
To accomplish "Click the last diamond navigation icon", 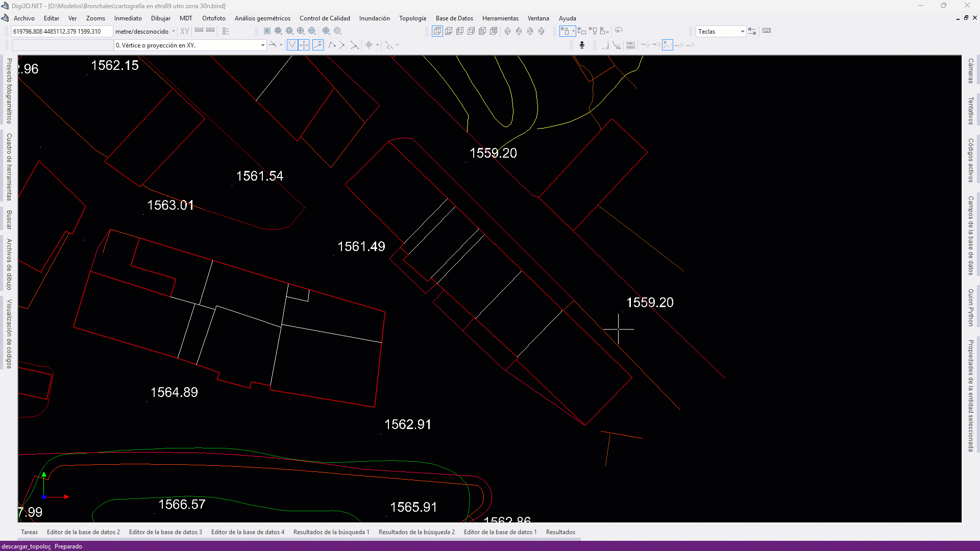I will (x=541, y=31).
